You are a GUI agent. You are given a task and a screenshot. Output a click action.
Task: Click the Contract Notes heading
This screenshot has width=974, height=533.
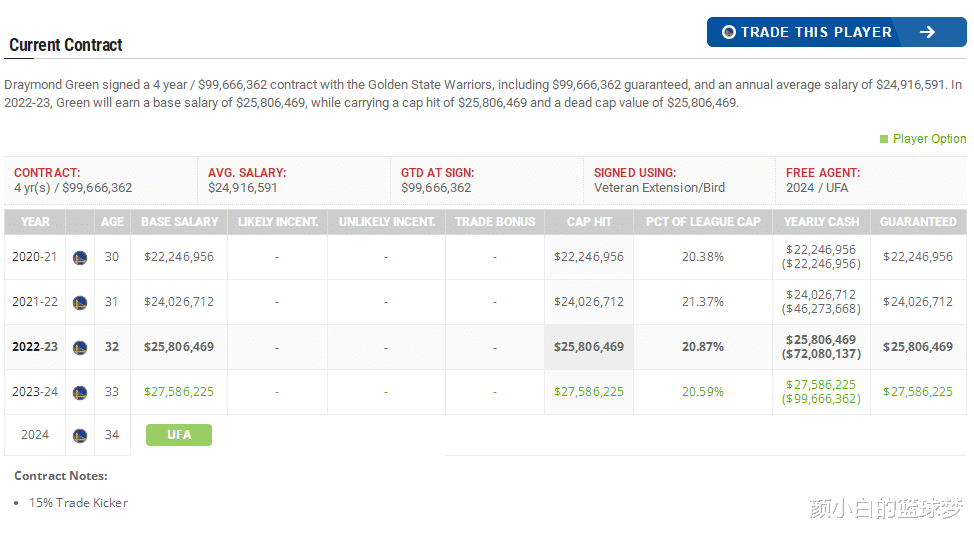(x=61, y=476)
